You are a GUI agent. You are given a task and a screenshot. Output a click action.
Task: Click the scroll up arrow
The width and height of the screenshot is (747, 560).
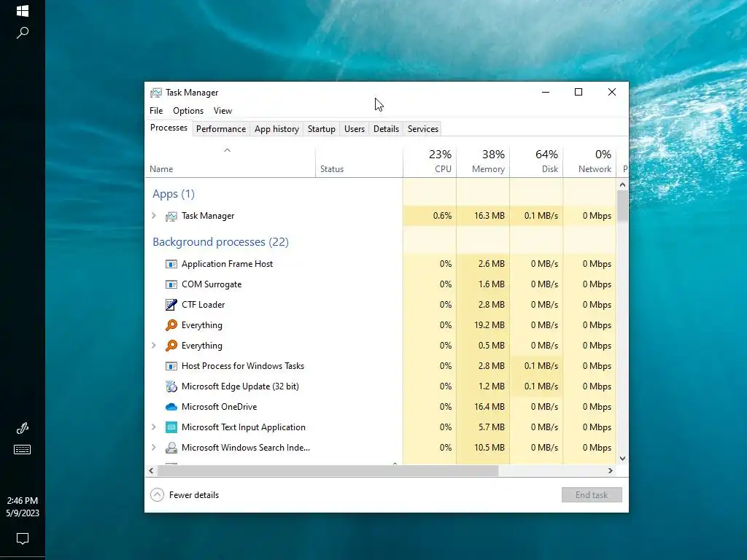[x=622, y=184]
